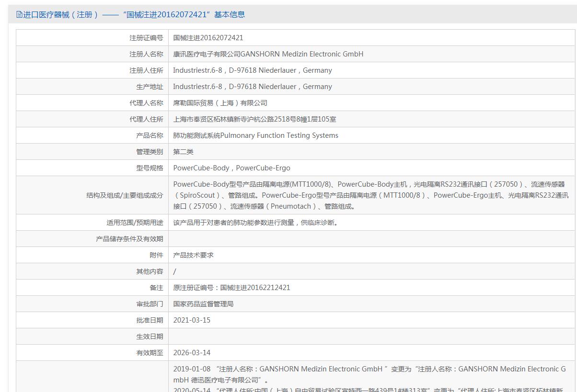577x392 pixels.
Task: Select the label 注册证编号
Action: [x=146, y=38]
